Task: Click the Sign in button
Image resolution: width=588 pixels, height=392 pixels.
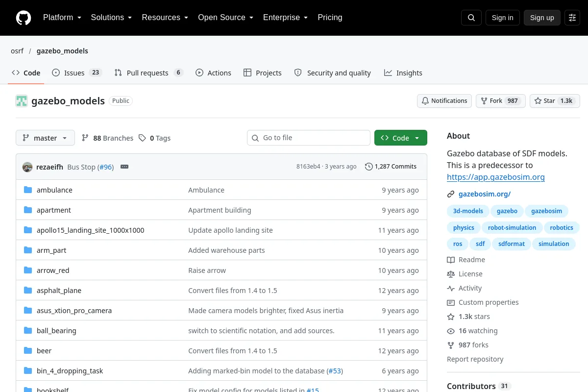Action: (x=502, y=18)
